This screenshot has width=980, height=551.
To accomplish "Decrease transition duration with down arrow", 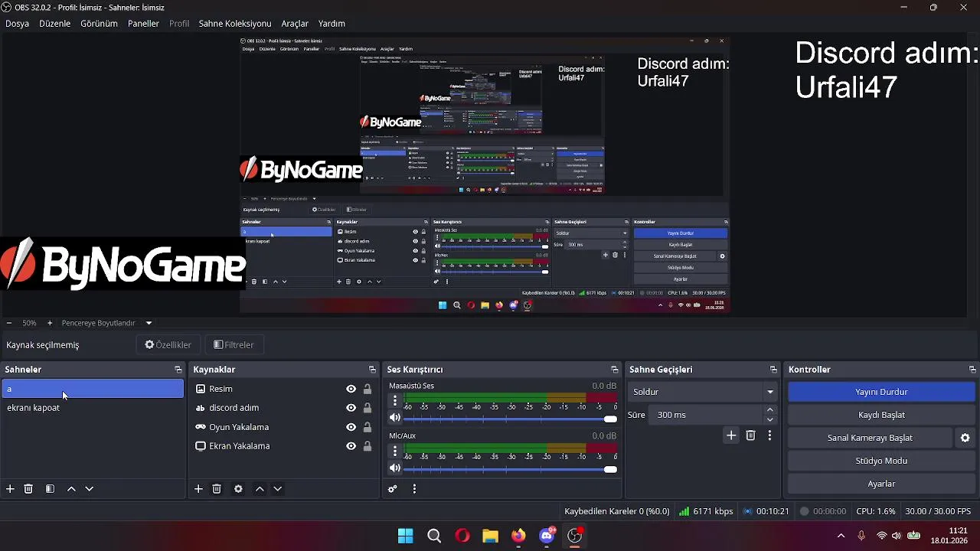I will point(770,419).
